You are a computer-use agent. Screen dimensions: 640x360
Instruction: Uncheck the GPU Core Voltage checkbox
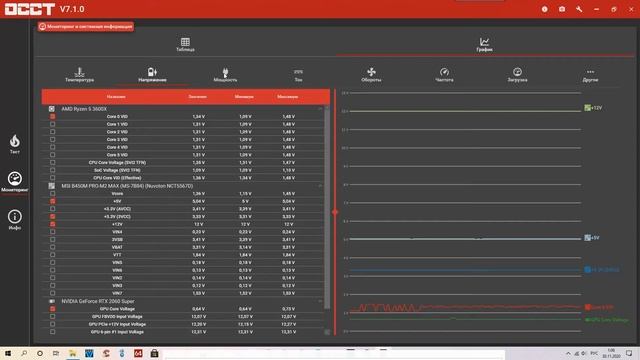point(52,309)
